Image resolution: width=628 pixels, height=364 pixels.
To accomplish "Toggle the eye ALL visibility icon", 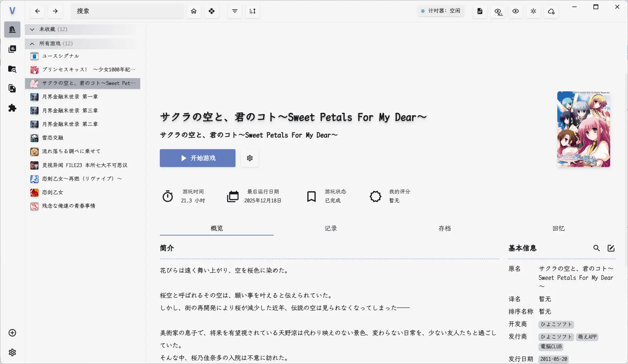I will (498, 11).
